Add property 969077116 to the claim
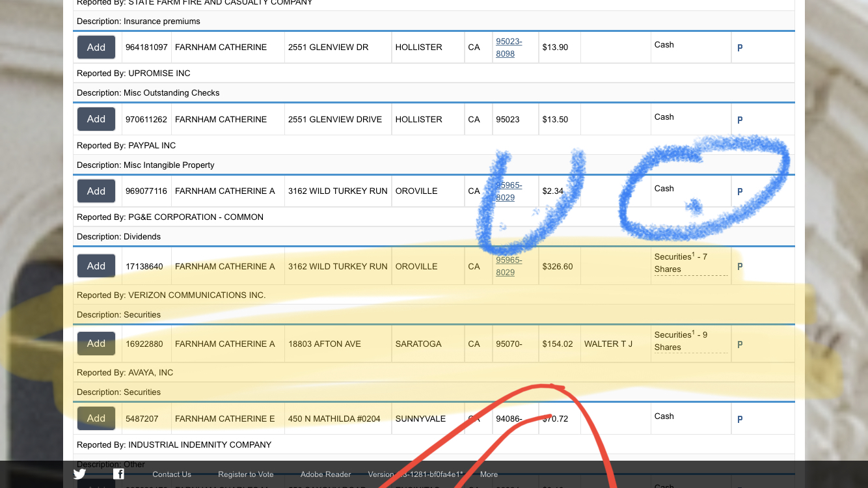This screenshot has height=488, width=868. coord(96,191)
